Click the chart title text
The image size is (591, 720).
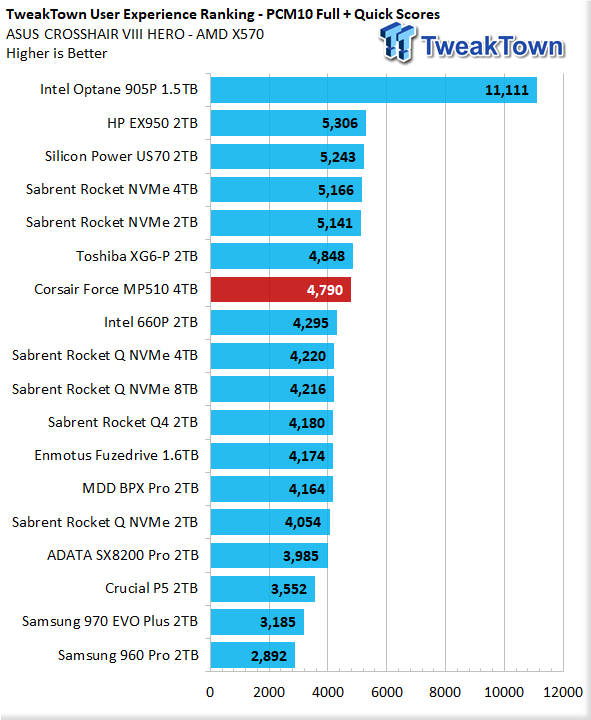(x=223, y=15)
